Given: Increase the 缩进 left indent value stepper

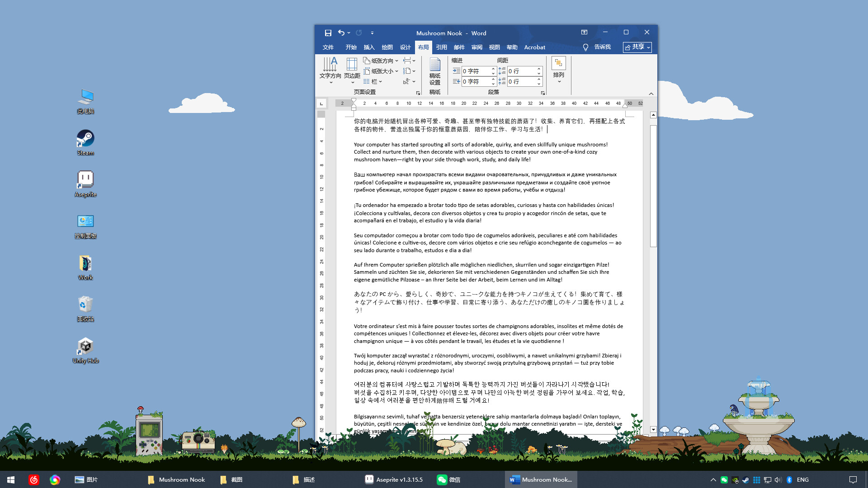Looking at the screenshot, I should coord(493,69).
